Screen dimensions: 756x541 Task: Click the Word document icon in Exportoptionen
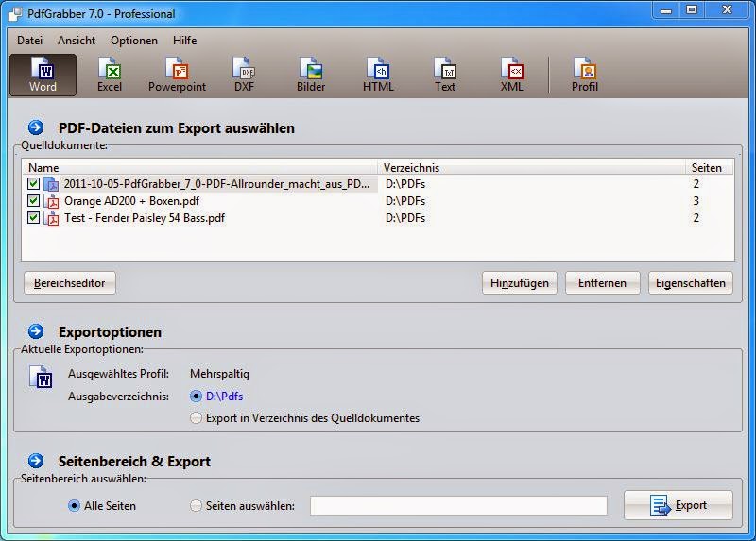[x=41, y=378]
